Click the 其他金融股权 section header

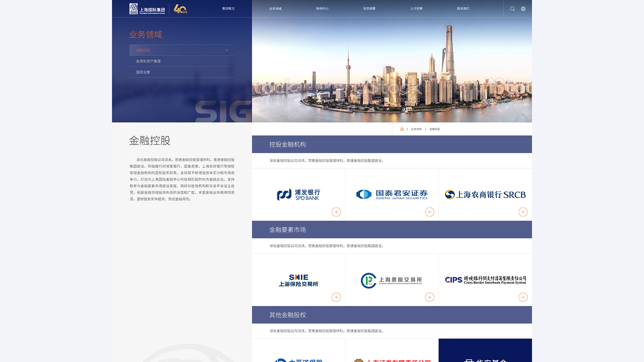pyautogui.click(x=392, y=315)
